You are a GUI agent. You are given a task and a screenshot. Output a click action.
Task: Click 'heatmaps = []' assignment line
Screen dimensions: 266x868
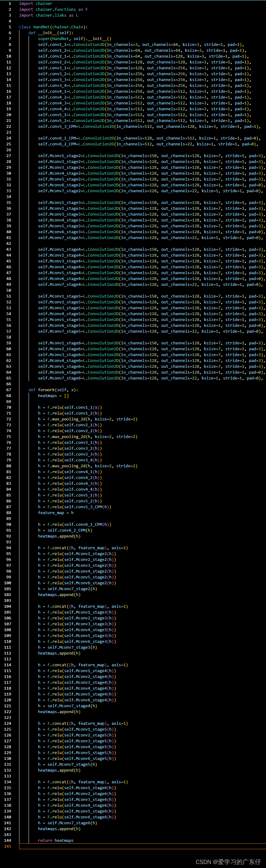(x=53, y=395)
